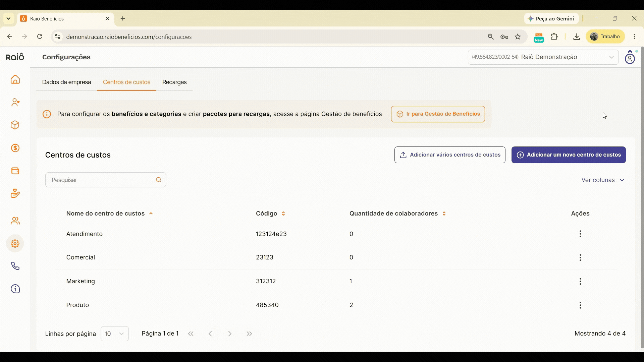Click Ir para Gestão de Benefícios
The width and height of the screenshot is (644, 362).
[438, 114]
